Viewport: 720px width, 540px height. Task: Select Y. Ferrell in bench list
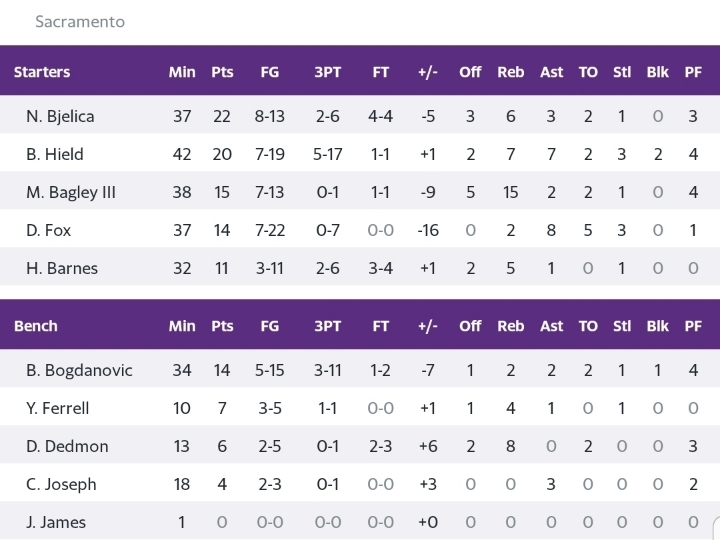pos(57,408)
